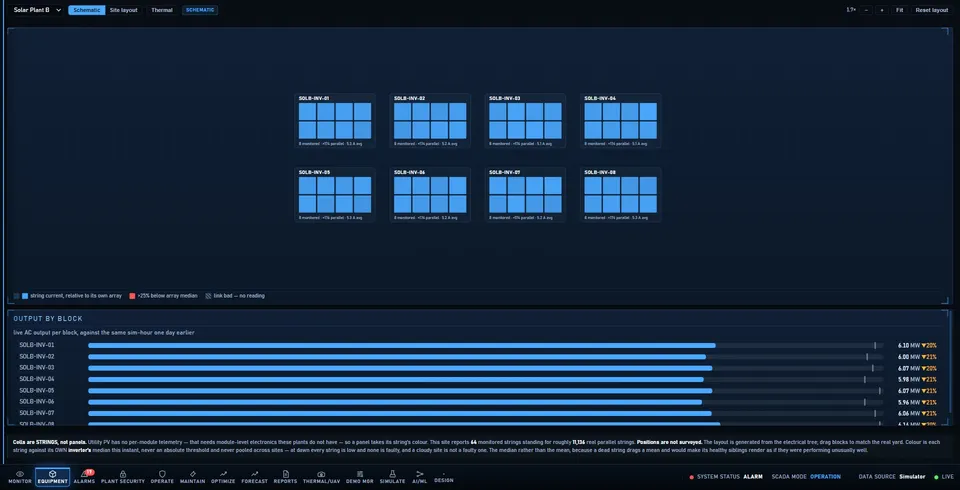Click the Fit button
The height and width of the screenshot is (490, 960).
coord(899,10)
